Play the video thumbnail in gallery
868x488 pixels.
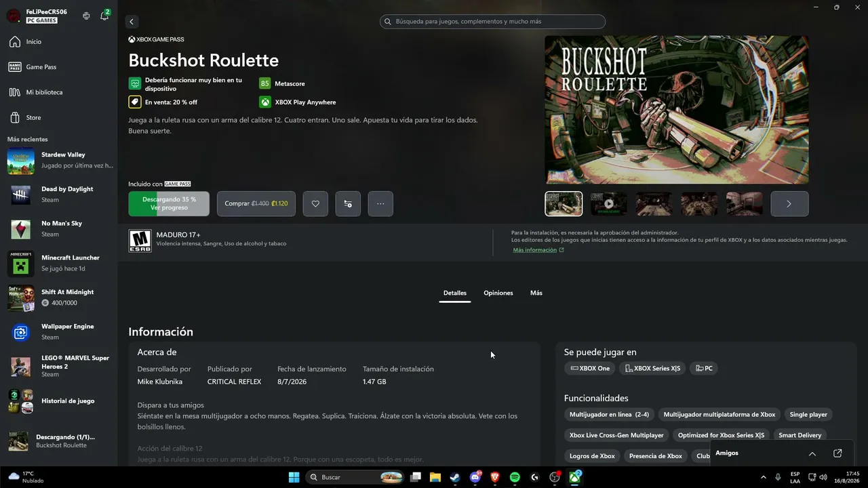tap(609, 203)
